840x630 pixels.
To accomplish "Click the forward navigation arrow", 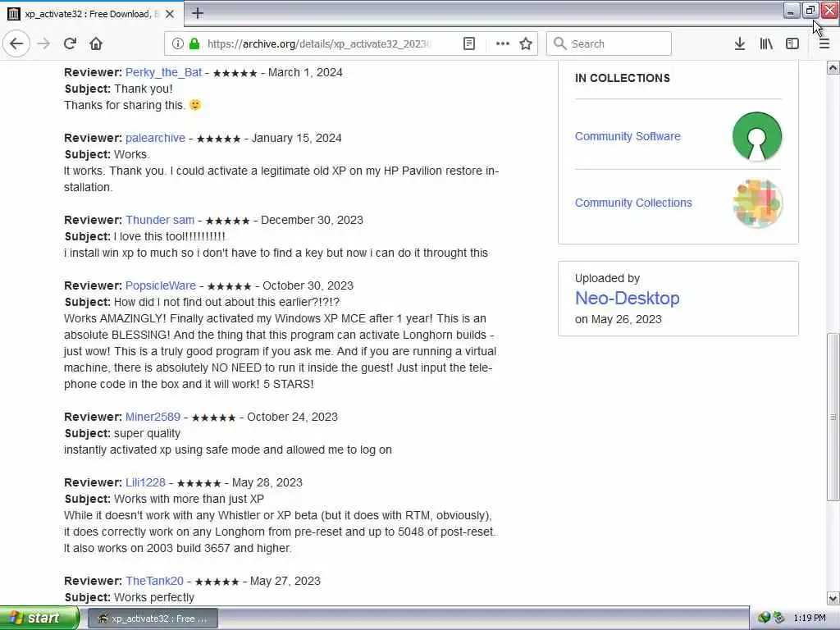I will click(x=44, y=43).
